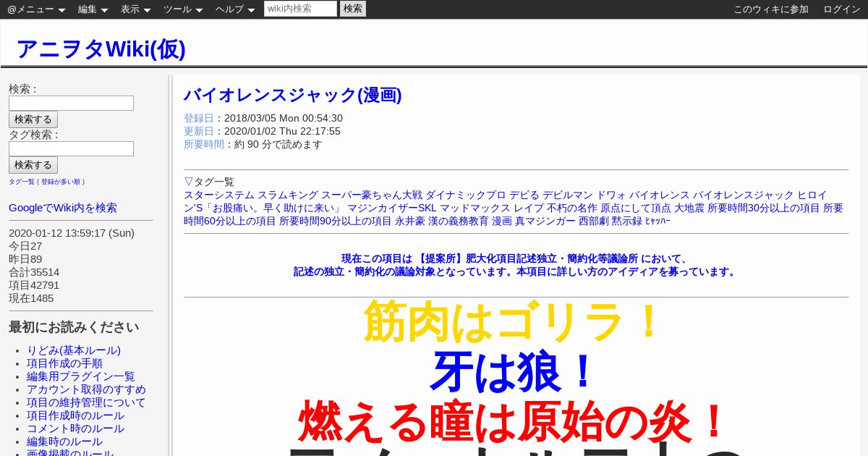Open the 大地震 tag
868x456 pixels.
click(x=689, y=208)
